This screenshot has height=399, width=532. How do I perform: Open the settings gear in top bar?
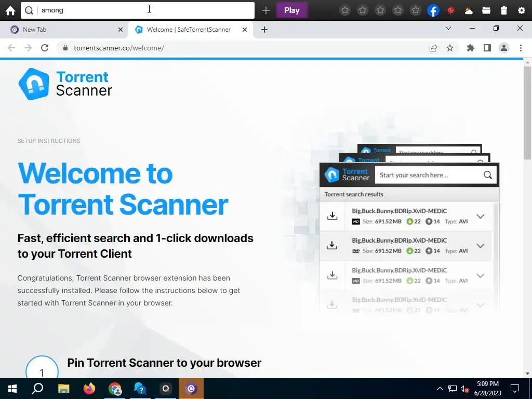[x=522, y=10]
